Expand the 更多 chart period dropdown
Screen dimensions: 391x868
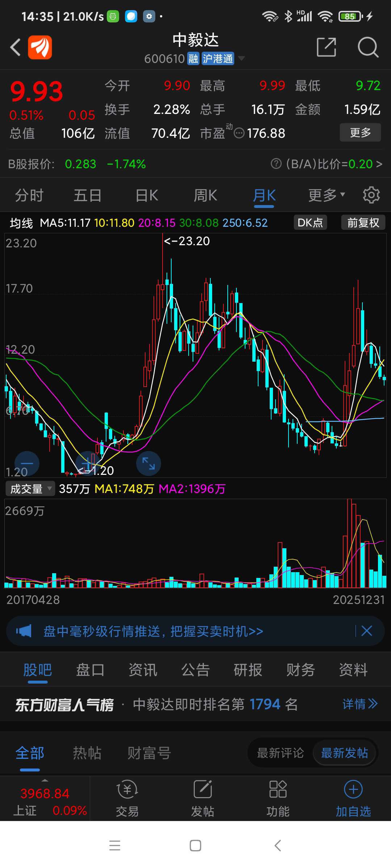327,195
